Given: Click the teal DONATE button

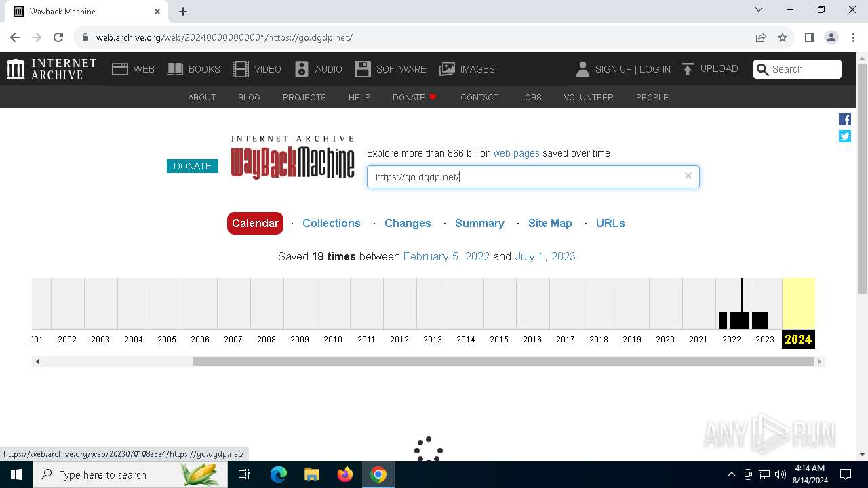Looking at the screenshot, I should pos(193,166).
